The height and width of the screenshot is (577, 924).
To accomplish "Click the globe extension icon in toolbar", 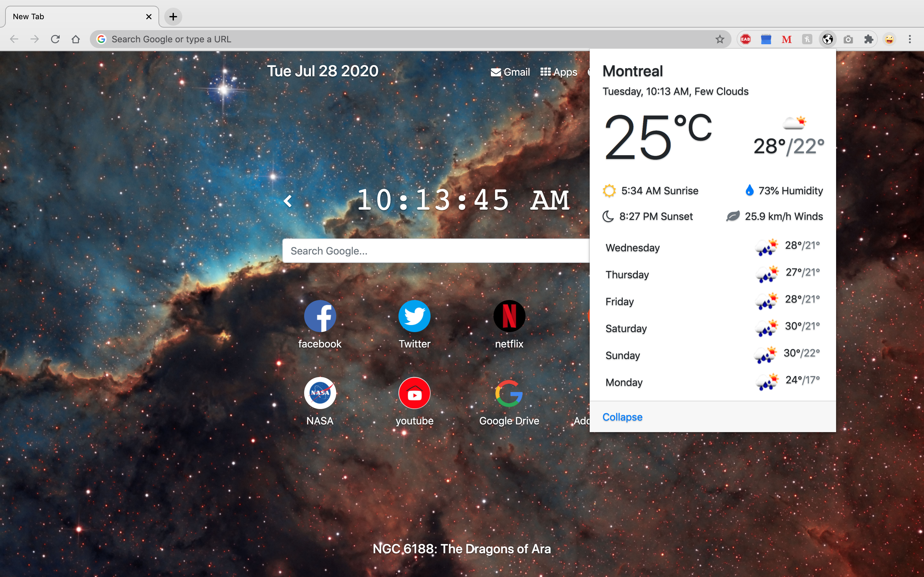I will [x=827, y=39].
